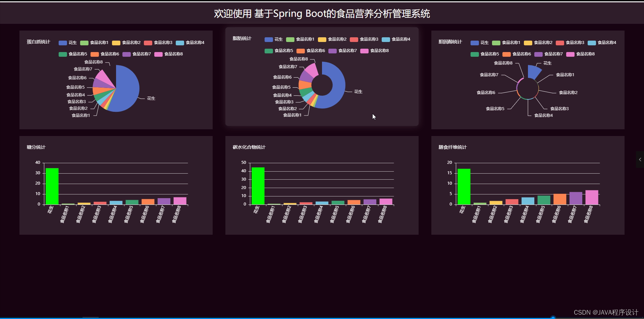644x319 pixels.
Task: Toggle 花生 legend in 胆固醇统计 chart
Action: 480,43
